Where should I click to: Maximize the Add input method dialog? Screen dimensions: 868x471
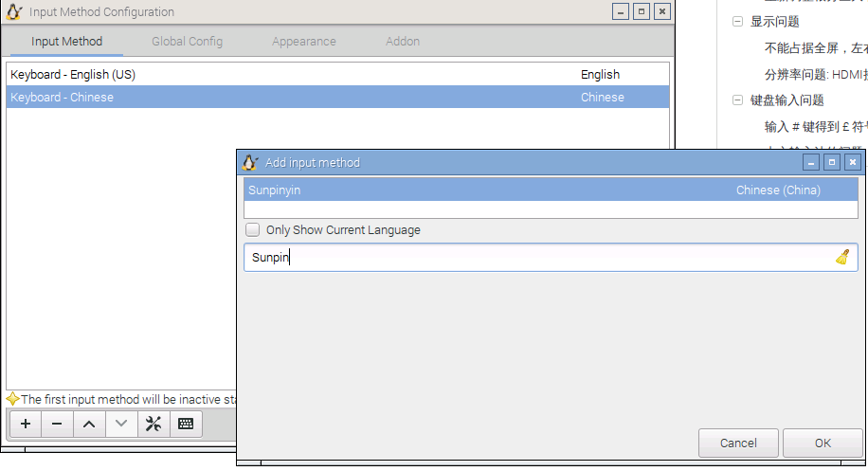(831, 162)
